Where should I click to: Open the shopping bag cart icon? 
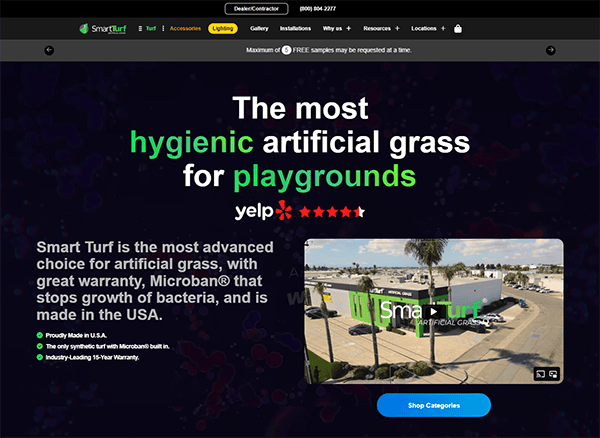[458, 29]
